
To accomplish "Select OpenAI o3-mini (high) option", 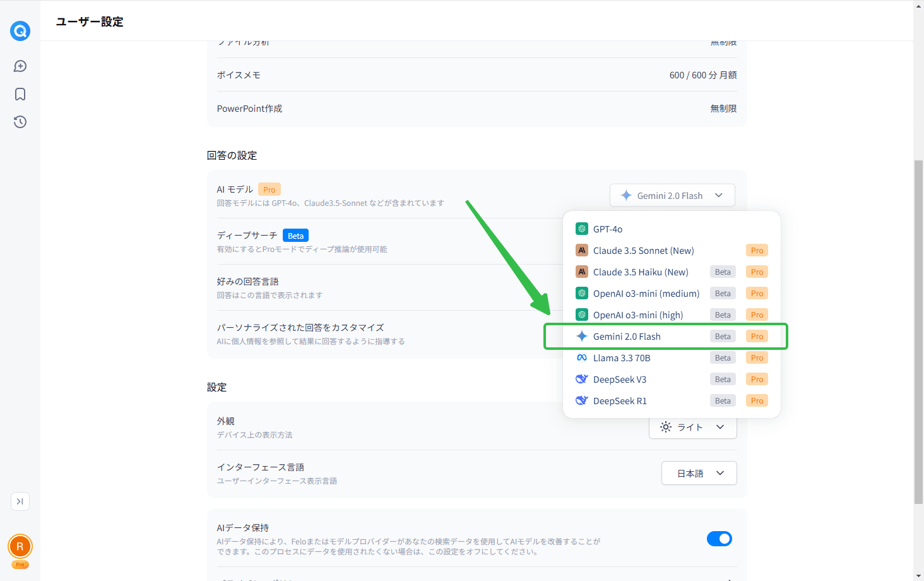I will (672, 315).
